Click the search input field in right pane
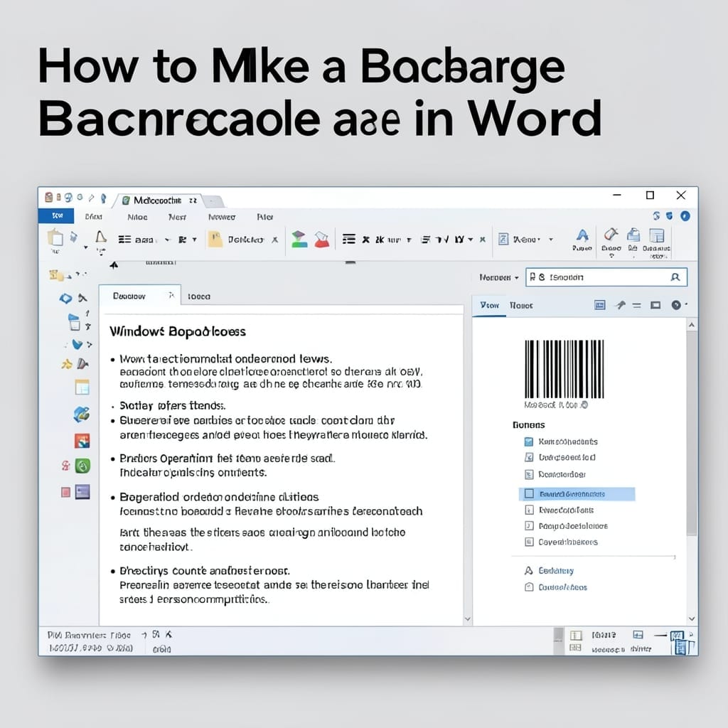This screenshot has width=728, height=728. tap(606, 277)
